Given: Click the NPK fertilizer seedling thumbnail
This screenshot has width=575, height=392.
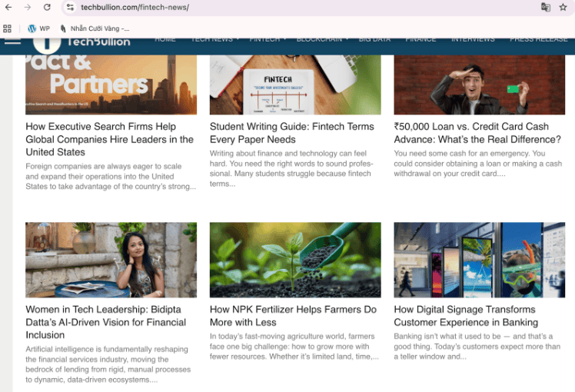Looking at the screenshot, I should click(295, 260).
